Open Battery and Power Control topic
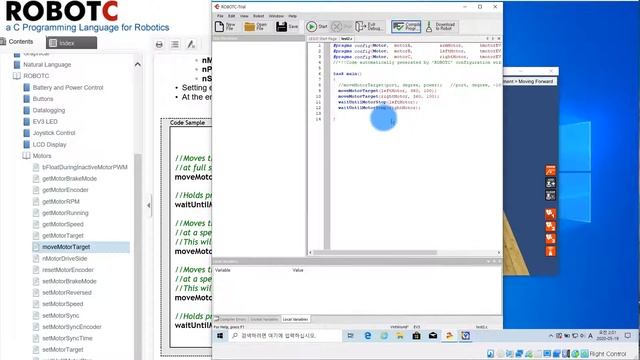 (x=68, y=87)
